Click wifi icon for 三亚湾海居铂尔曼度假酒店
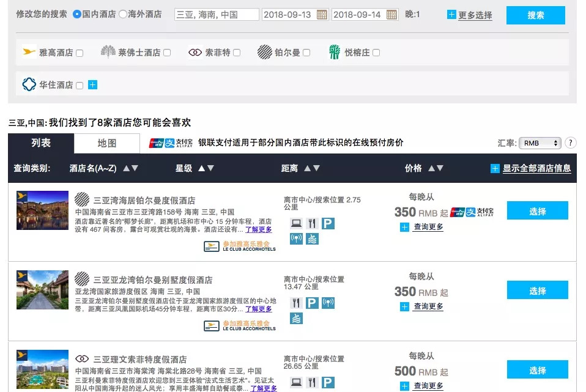 click(x=296, y=239)
